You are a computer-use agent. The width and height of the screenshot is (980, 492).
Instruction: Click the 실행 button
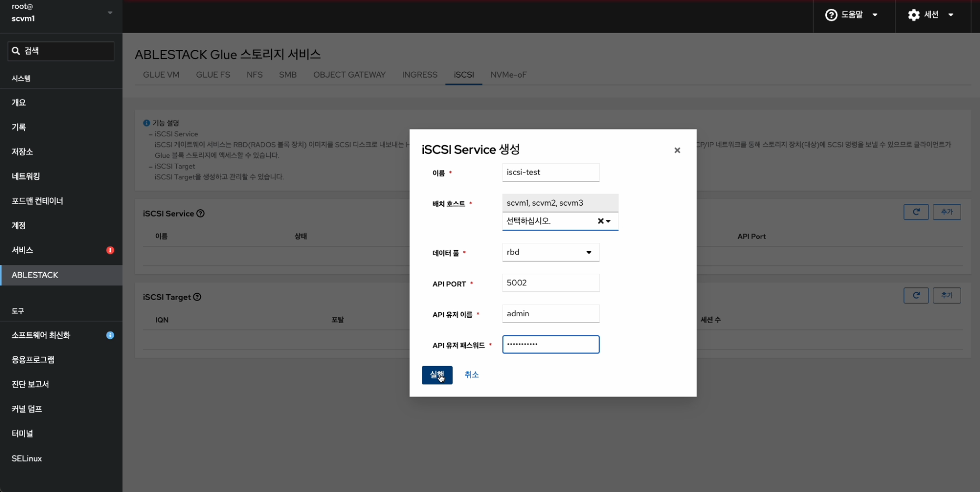(436, 375)
